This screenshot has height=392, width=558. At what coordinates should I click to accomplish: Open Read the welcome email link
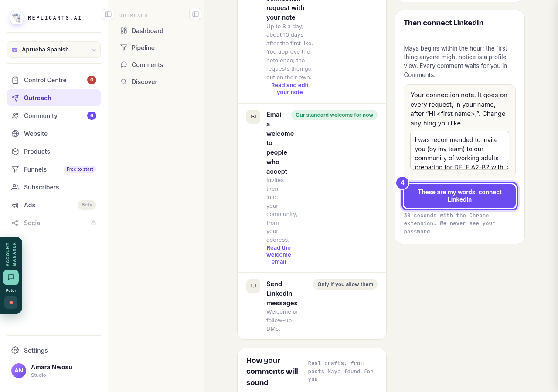pos(279,254)
